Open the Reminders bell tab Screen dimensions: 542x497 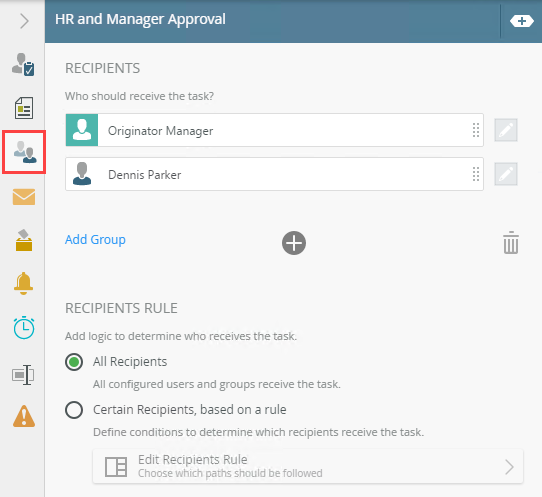[24, 283]
